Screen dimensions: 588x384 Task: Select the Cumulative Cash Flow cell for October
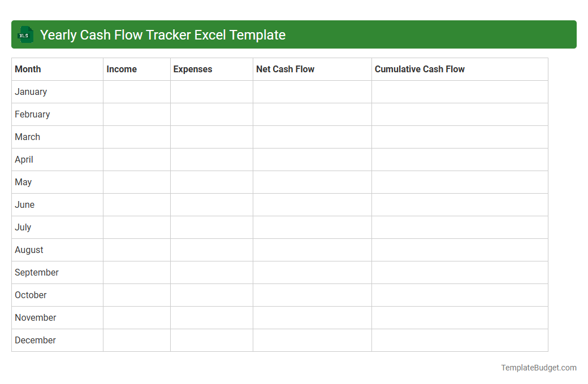459,295
